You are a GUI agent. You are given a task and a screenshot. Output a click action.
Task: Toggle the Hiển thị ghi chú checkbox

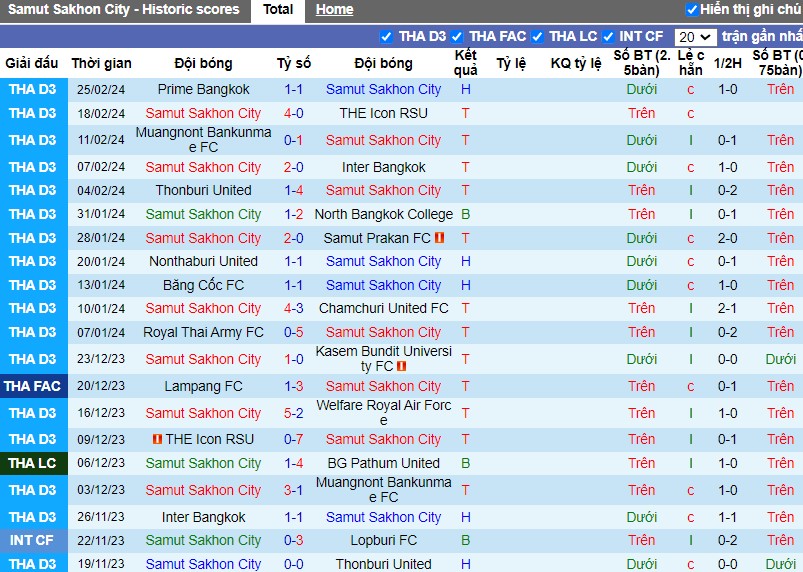(x=692, y=9)
